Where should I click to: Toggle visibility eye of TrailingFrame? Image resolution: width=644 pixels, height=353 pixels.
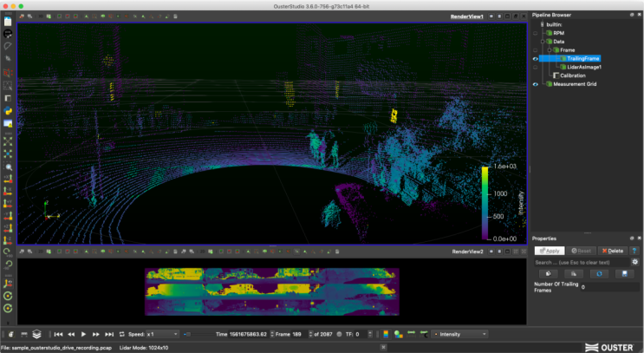pos(535,59)
